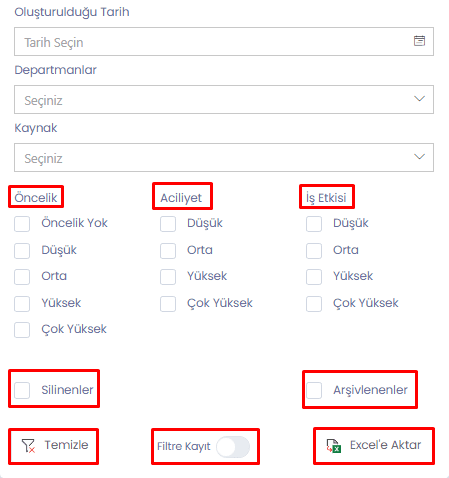The image size is (449, 478).
Task: Tick Düşük under Aciliyet
Action: pyautogui.click(x=168, y=224)
